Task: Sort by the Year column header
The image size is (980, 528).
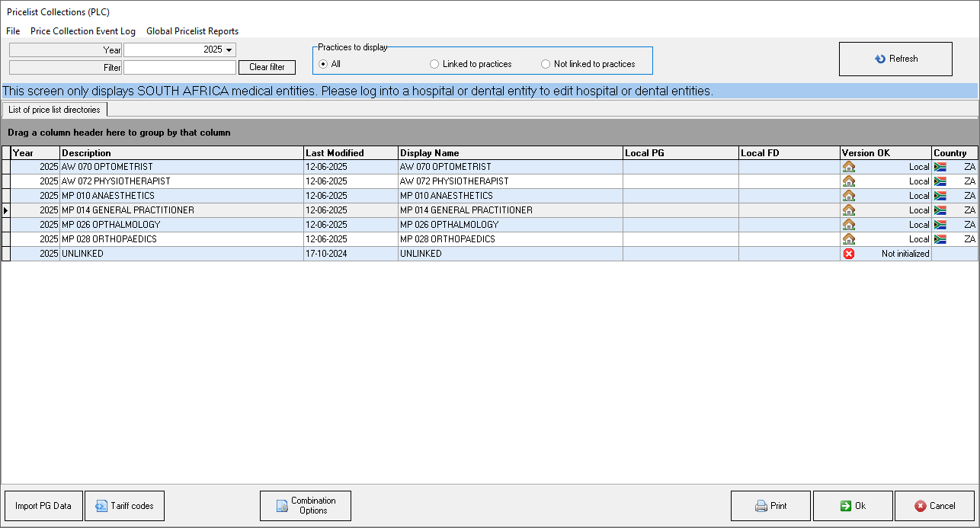Action: 35,153
